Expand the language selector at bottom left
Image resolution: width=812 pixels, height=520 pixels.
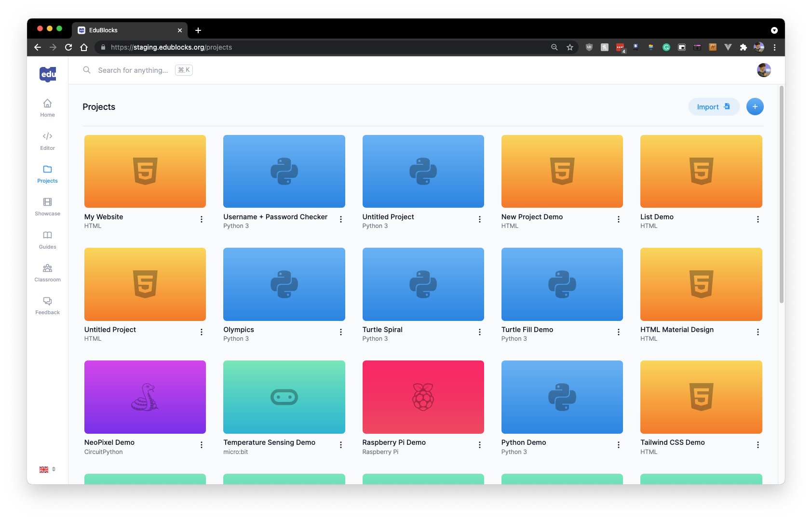47,468
